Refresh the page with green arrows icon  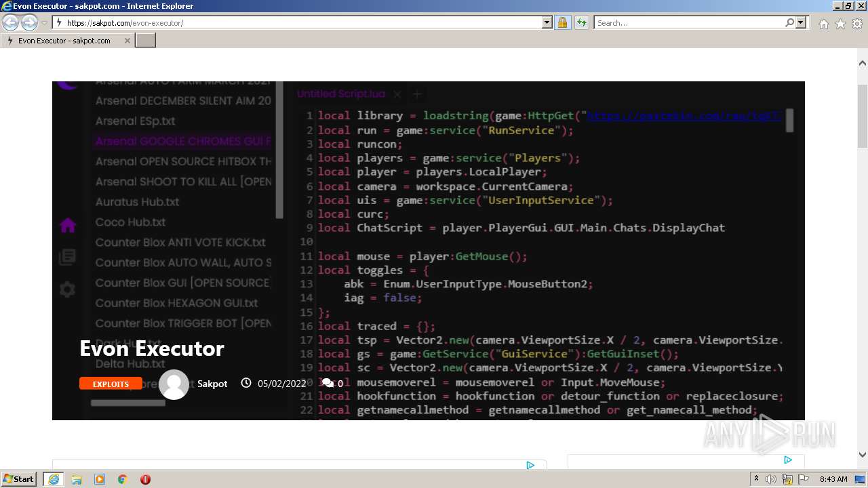pos(581,23)
